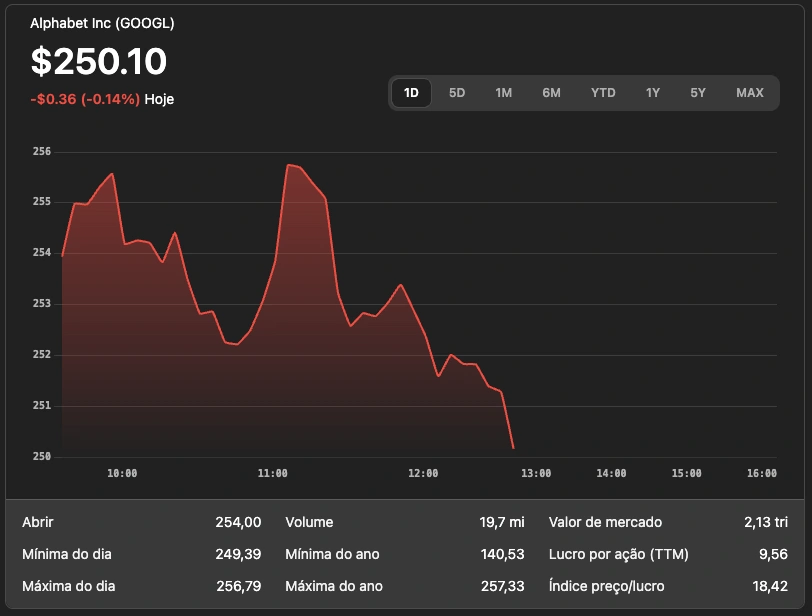Switch to the 5D range tab
This screenshot has height=616, width=812.
(x=457, y=93)
